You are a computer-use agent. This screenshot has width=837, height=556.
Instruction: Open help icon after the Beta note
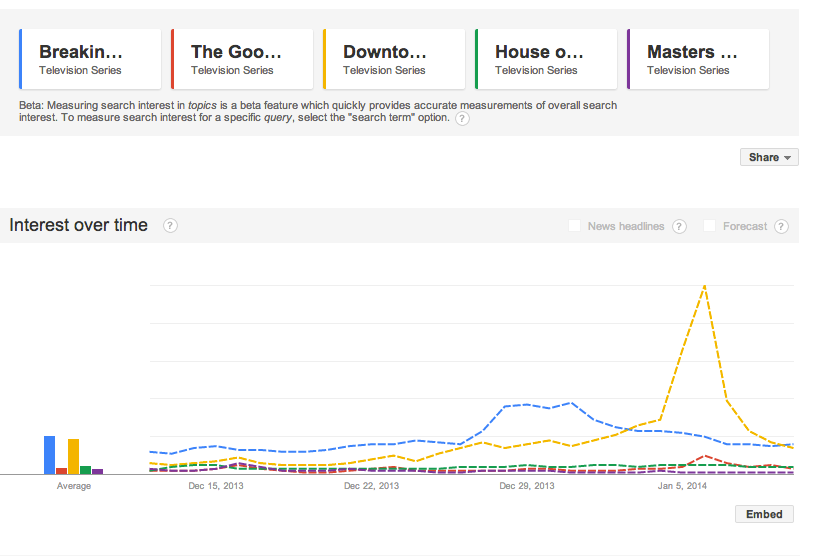(462, 118)
